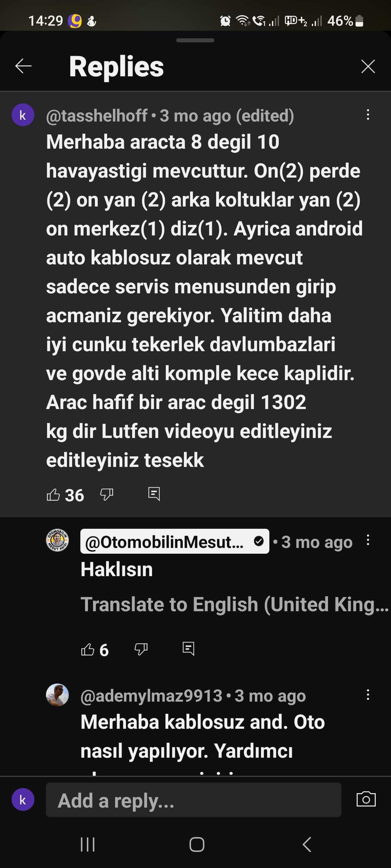
Task: Reply to @tasshelhoff's comment via reply icon
Action: tap(154, 494)
